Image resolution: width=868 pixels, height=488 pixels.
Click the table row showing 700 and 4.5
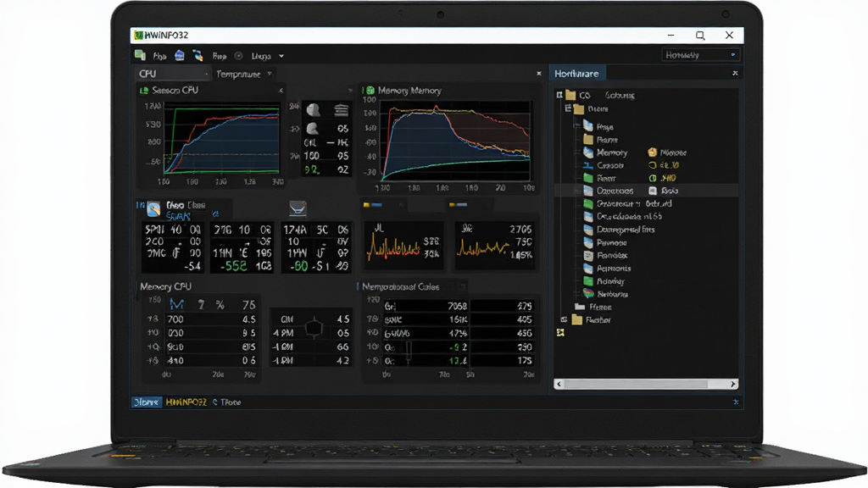(x=211, y=319)
